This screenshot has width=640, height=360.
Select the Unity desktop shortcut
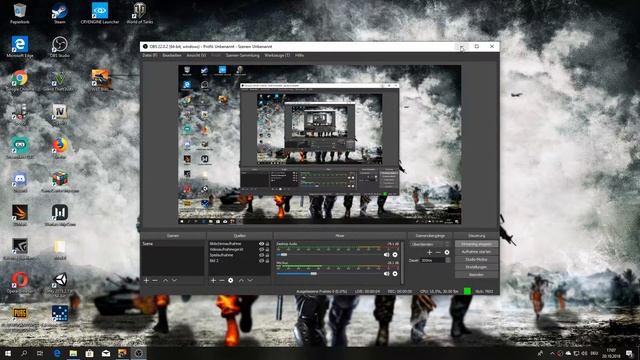tap(60, 283)
